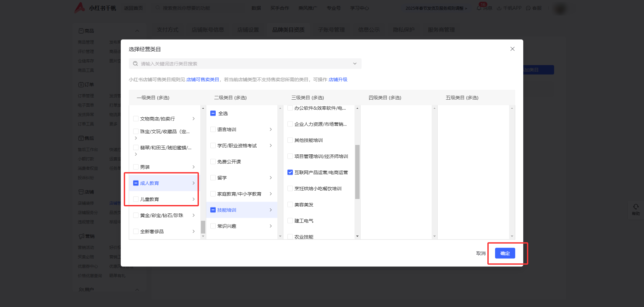Select 项目管理培训/经济师培训 row text
The width and height of the screenshot is (644, 307).
point(321,156)
